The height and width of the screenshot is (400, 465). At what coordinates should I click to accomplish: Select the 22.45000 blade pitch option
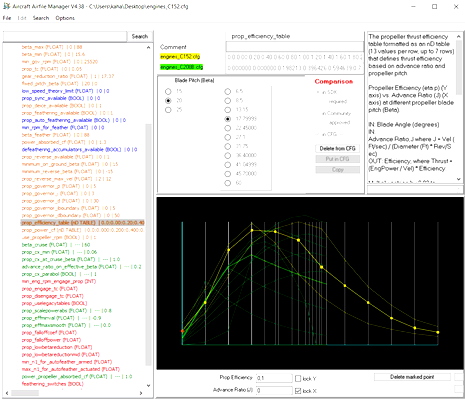tap(228, 128)
